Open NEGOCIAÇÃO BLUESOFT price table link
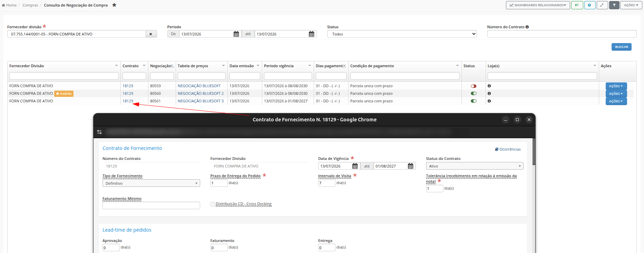Viewport: 644px width, 253px height. (199, 86)
